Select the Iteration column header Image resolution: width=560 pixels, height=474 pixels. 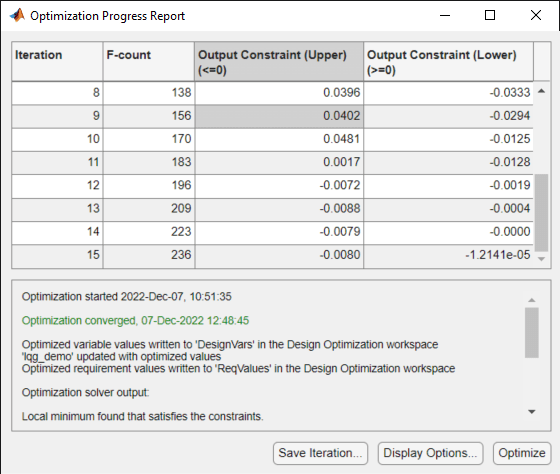[58, 62]
